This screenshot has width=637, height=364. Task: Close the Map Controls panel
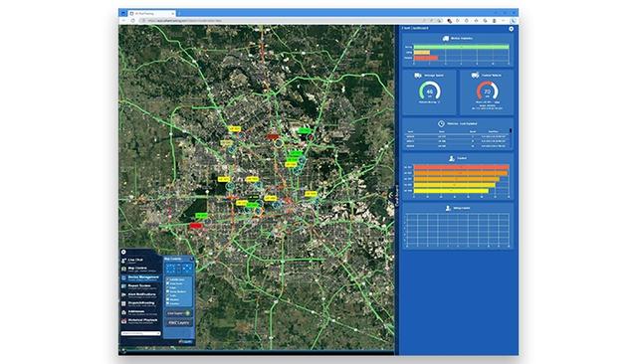192,259
